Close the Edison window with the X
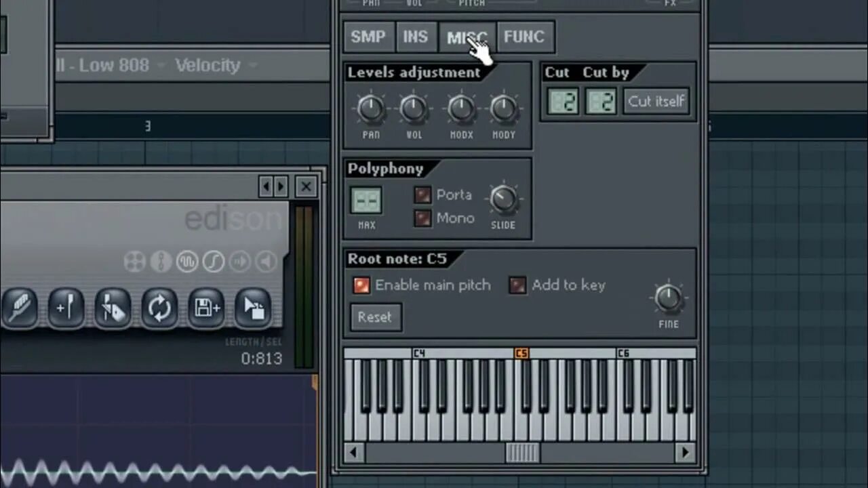The height and width of the screenshot is (488, 868). [307, 186]
